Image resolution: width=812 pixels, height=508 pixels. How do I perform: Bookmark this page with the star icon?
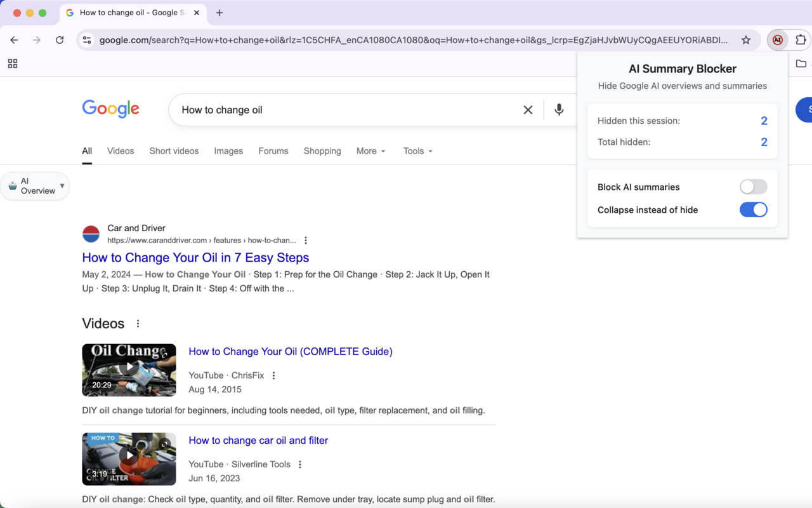pyautogui.click(x=746, y=39)
